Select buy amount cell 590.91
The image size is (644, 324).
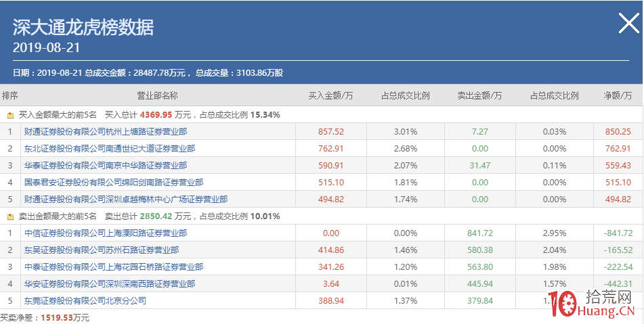click(x=331, y=165)
